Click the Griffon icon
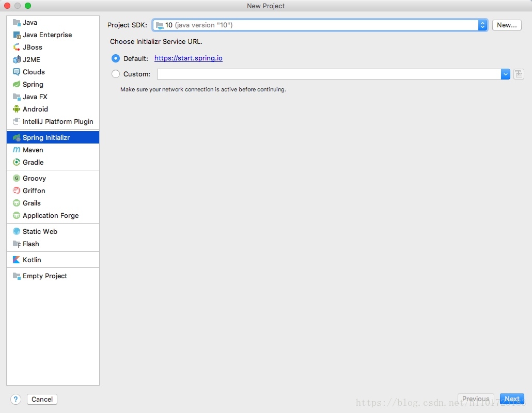532x413 pixels. [17, 190]
